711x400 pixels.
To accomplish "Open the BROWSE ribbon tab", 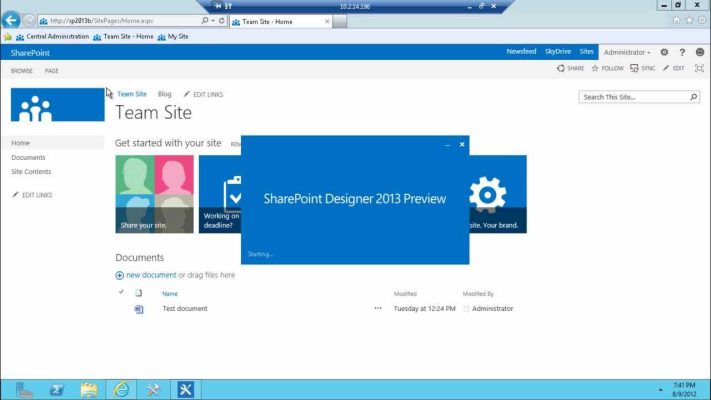I will click(x=22, y=71).
